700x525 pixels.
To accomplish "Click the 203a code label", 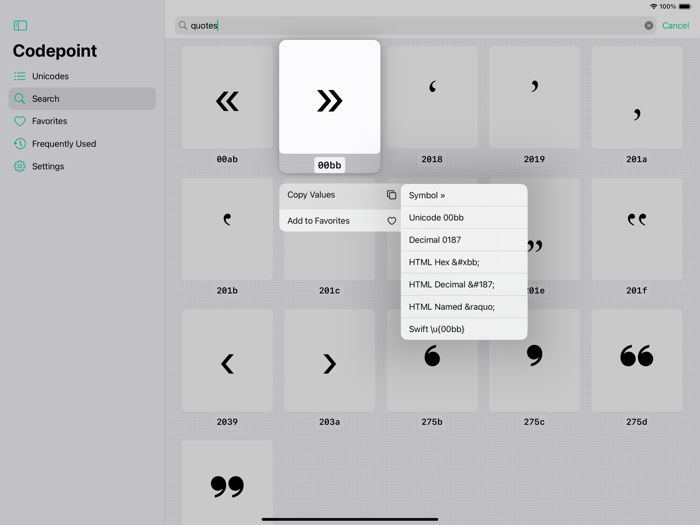I will coord(329,422).
